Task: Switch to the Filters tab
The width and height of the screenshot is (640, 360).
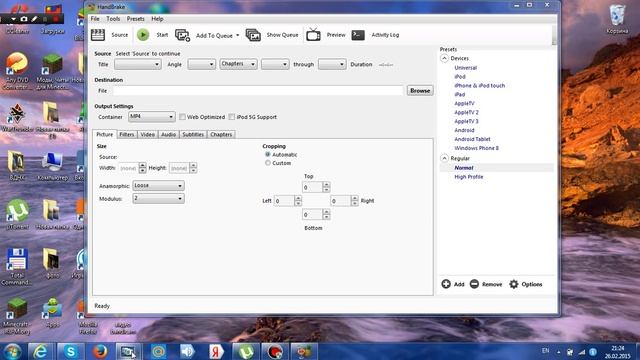Action: pos(127,134)
